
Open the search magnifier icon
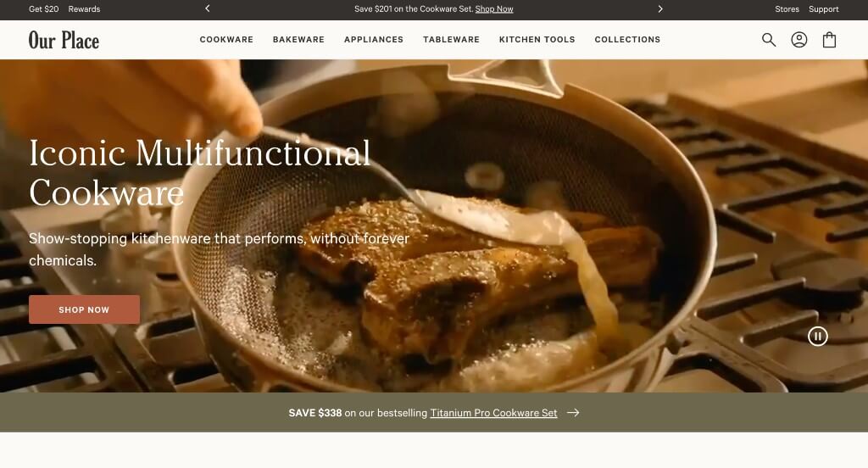(768, 39)
